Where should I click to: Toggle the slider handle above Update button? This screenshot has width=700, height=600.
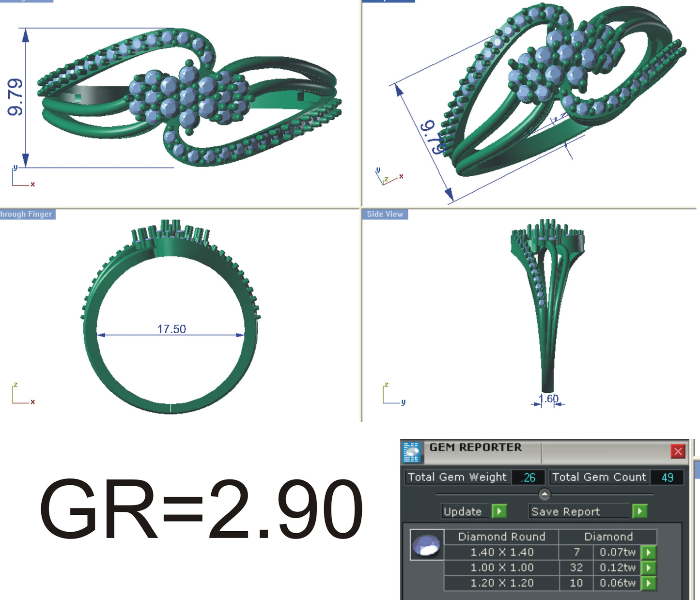click(544, 494)
